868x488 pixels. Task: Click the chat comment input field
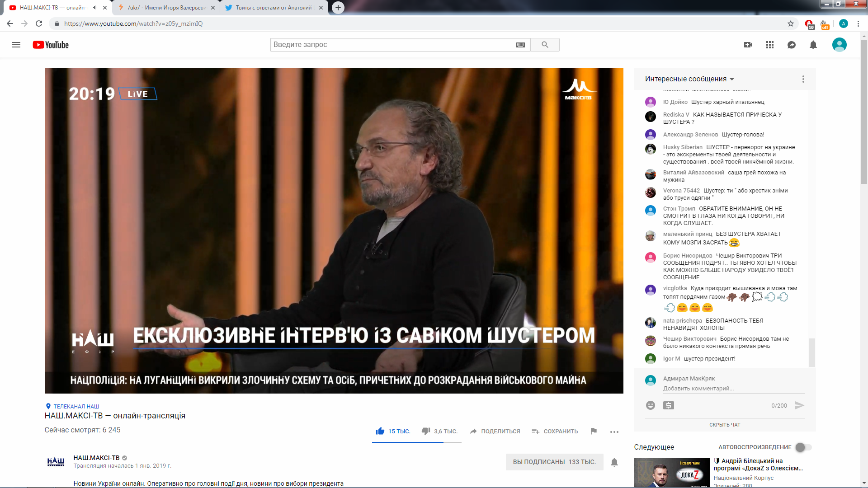pos(732,389)
